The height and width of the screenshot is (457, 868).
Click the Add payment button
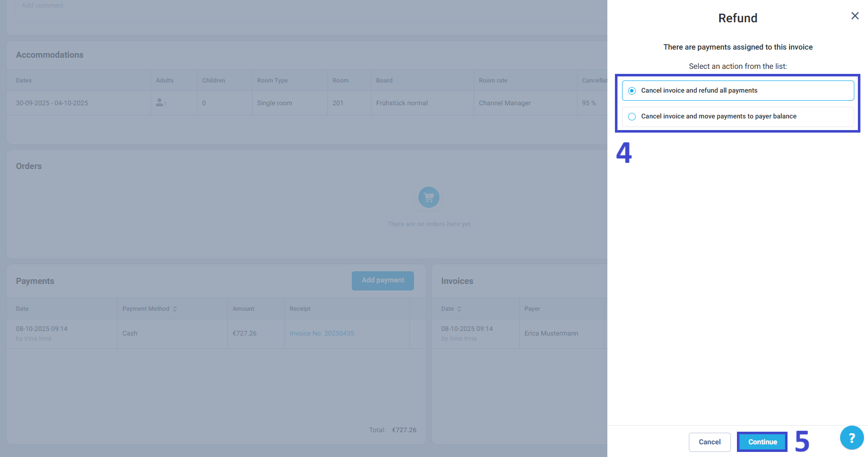pyautogui.click(x=383, y=280)
